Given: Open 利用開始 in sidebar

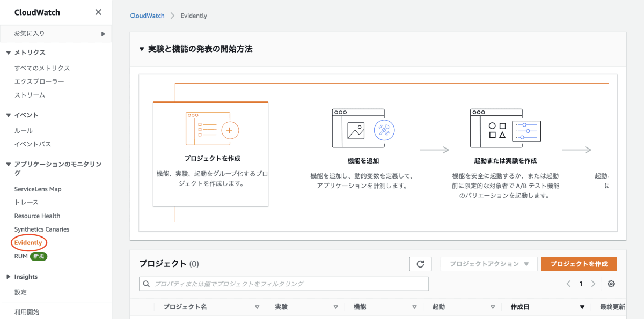Looking at the screenshot, I should [x=27, y=312].
